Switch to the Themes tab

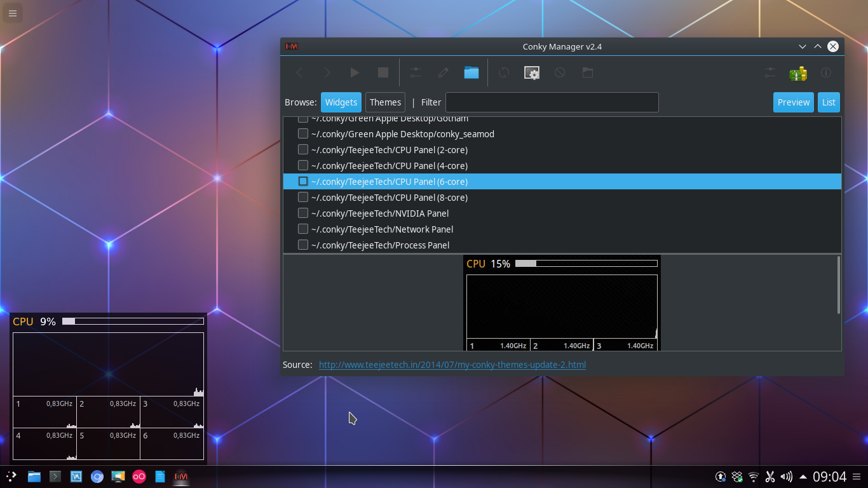coord(385,102)
